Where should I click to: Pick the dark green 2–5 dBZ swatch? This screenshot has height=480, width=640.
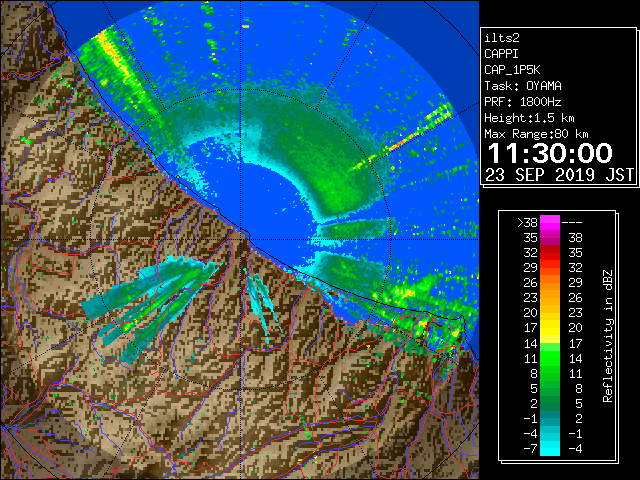tap(550, 403)
